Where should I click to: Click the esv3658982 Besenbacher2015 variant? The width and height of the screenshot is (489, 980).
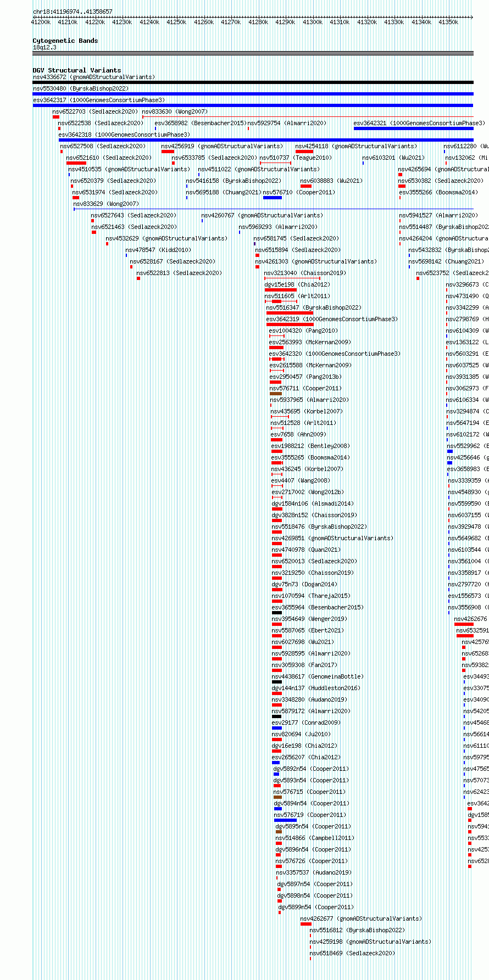(201, 123)
